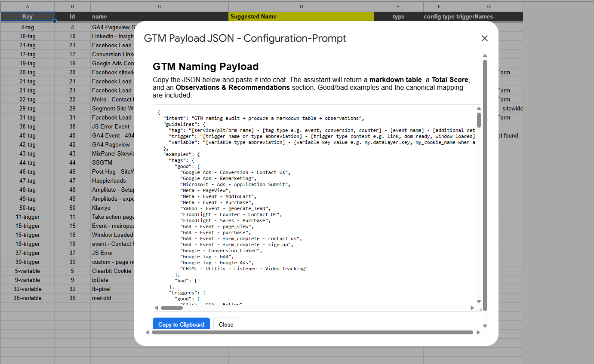
Task: Click JSON text area scroll-down arrow
Action: 479,301
